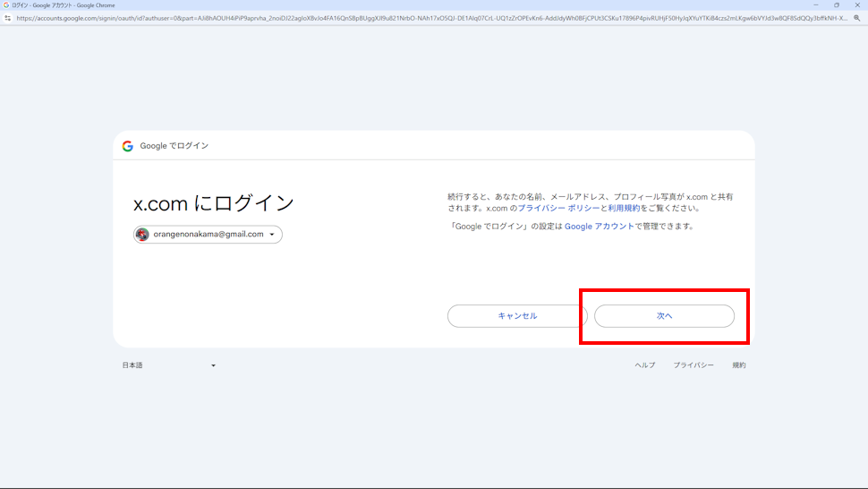
Task: Open the ヘルプ footer link
Action: (x=645, y=365)
